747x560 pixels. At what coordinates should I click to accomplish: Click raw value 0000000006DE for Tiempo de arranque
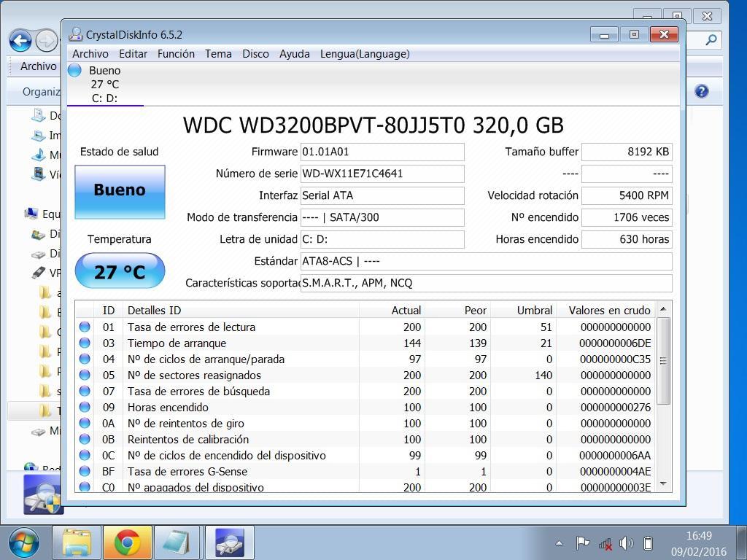pos(614,343)
